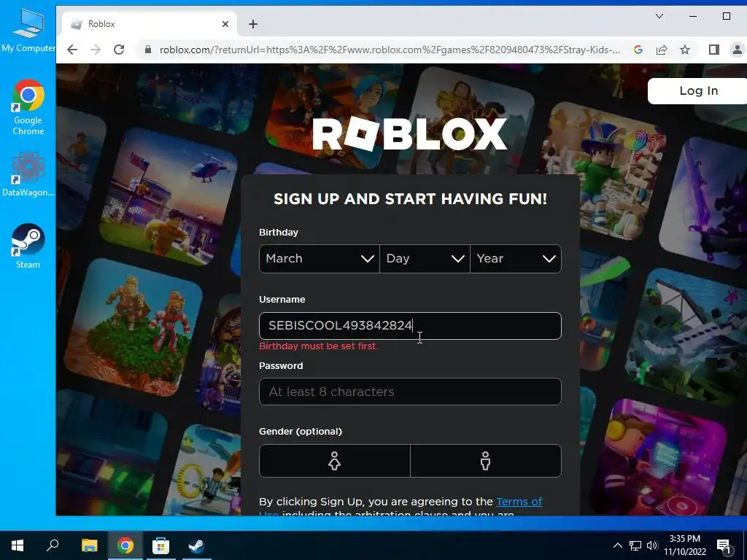Open My Computer desktop icon
This screenshot has height=560, width=747.
28,31
